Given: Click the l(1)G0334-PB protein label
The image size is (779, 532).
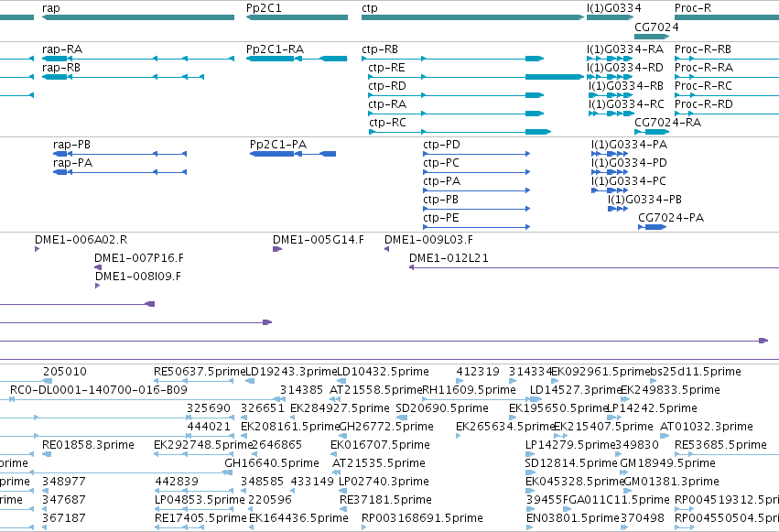Looking at the screenshot, I should click(644, 201).
